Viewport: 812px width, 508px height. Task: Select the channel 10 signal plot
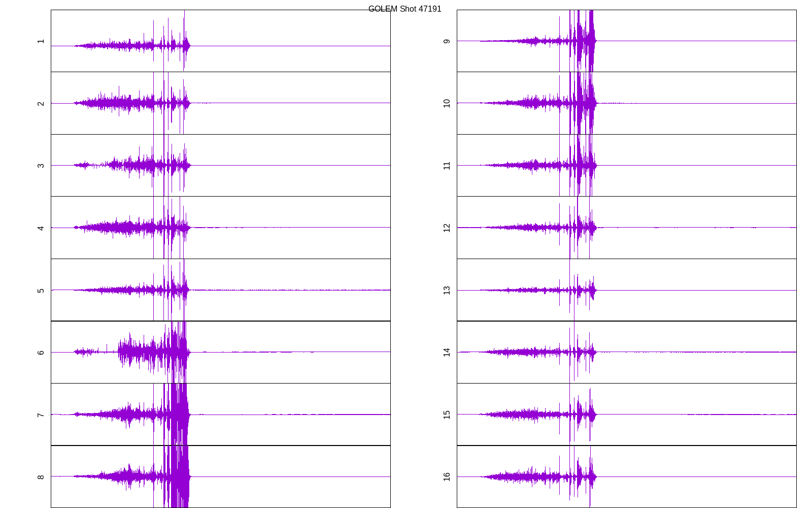point(627,103)
